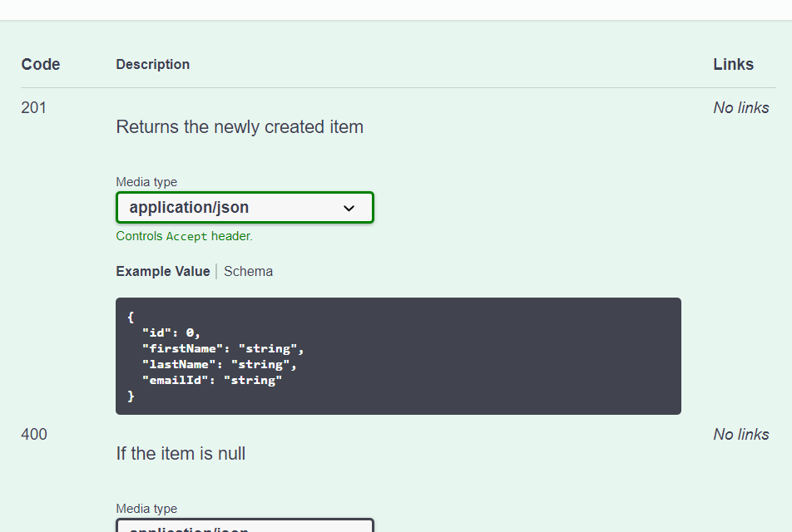Expand the media type dropdown under the 400 response
Viewport: 792px width, 532px height.
click(244, 526)
